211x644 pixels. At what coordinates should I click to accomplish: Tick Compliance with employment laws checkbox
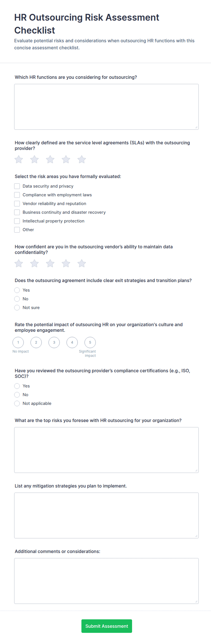17,195
